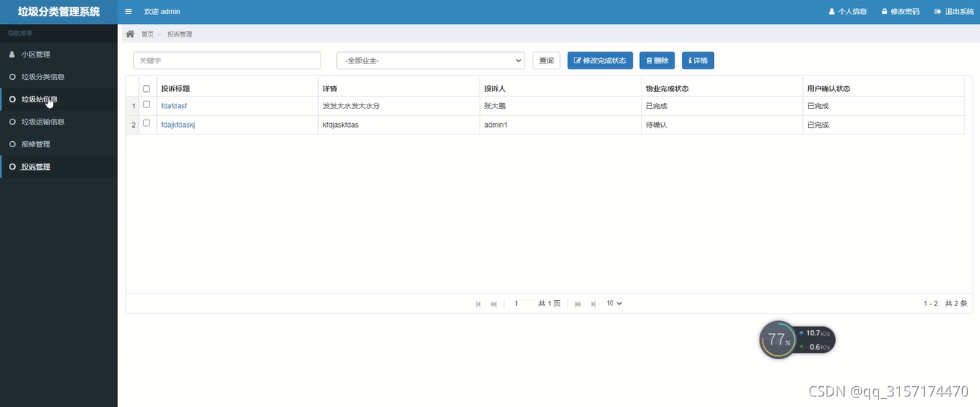Toggle the select-all header checkbox
This screenshot has height=407, width=980.
146,89
